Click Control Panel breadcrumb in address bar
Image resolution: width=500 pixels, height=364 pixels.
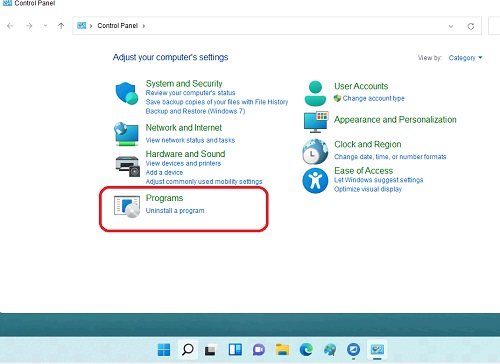[x=117, y=26]
